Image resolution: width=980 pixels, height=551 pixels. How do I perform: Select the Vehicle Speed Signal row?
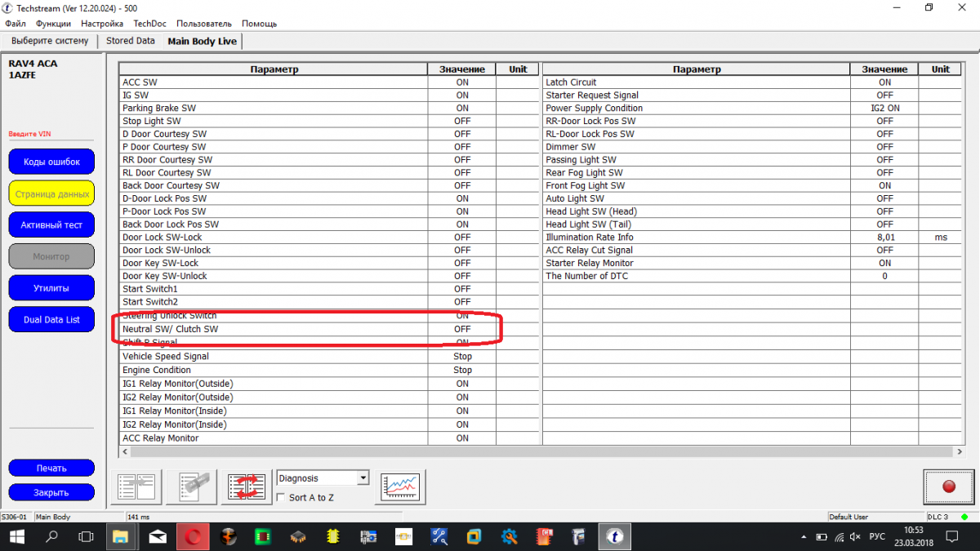[330, 357]
